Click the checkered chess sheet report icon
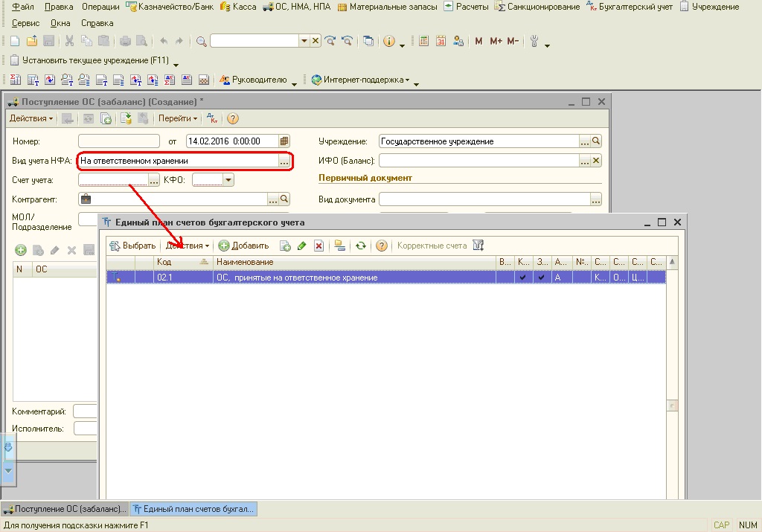This screenshot has height=532, width=762. point(204,80)
